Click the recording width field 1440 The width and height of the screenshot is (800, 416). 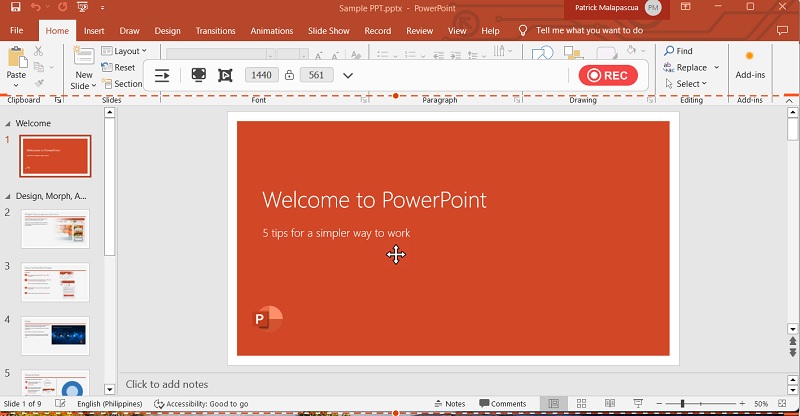pos(261,75)
